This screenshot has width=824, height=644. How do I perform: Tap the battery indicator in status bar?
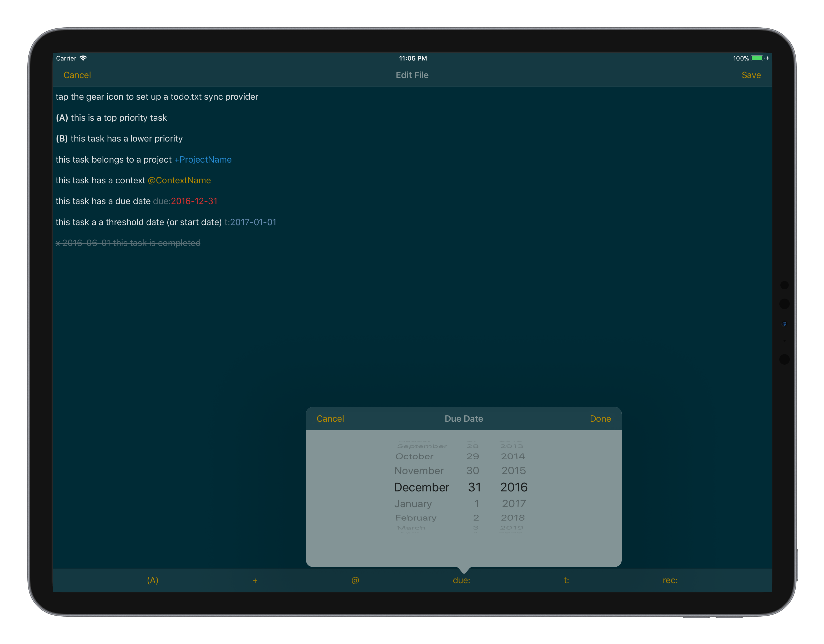(757, 58)
